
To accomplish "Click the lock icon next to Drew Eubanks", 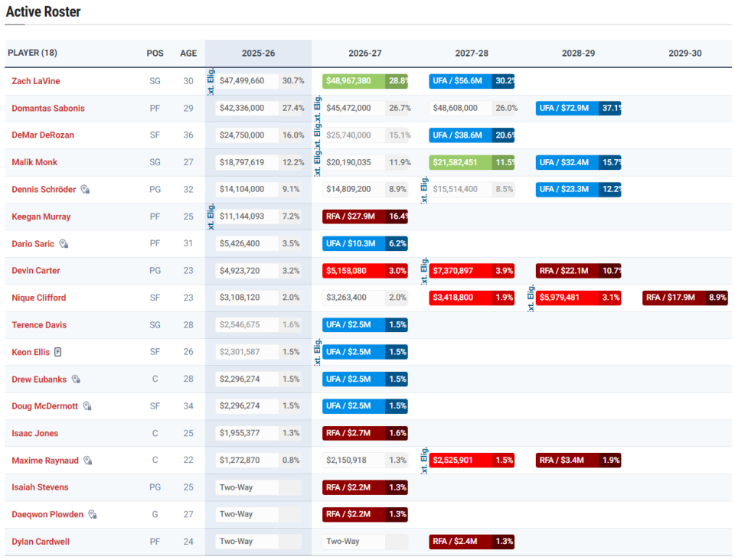I will [76, 379].
